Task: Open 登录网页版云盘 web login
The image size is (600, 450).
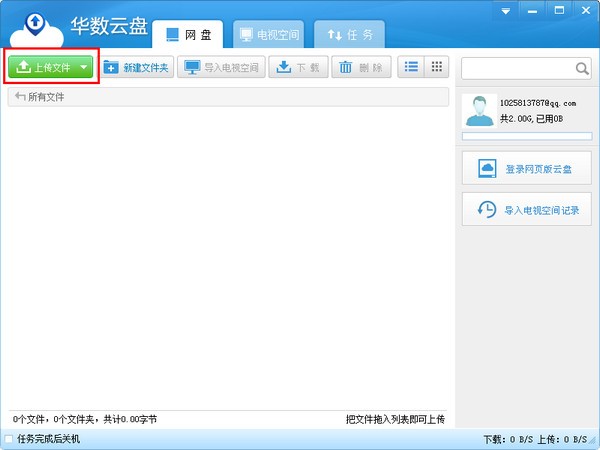Action: [526, 169]
